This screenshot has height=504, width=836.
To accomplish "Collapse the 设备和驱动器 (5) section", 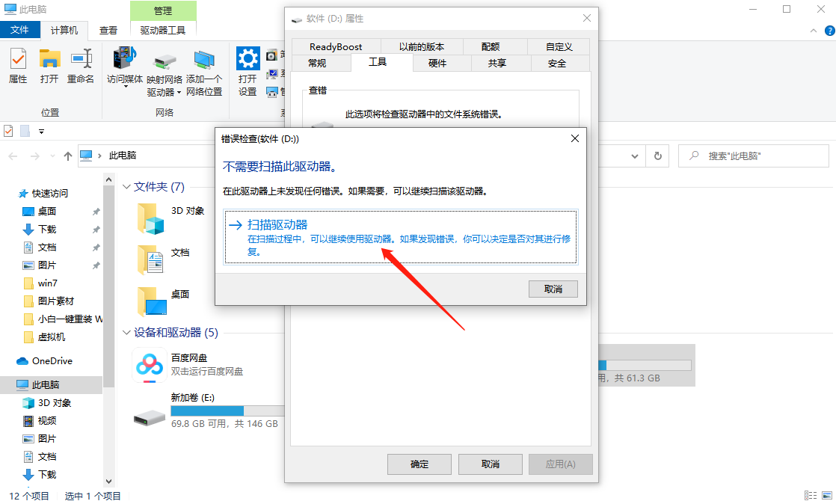I will pyautogui.click(x=126, y=332).
